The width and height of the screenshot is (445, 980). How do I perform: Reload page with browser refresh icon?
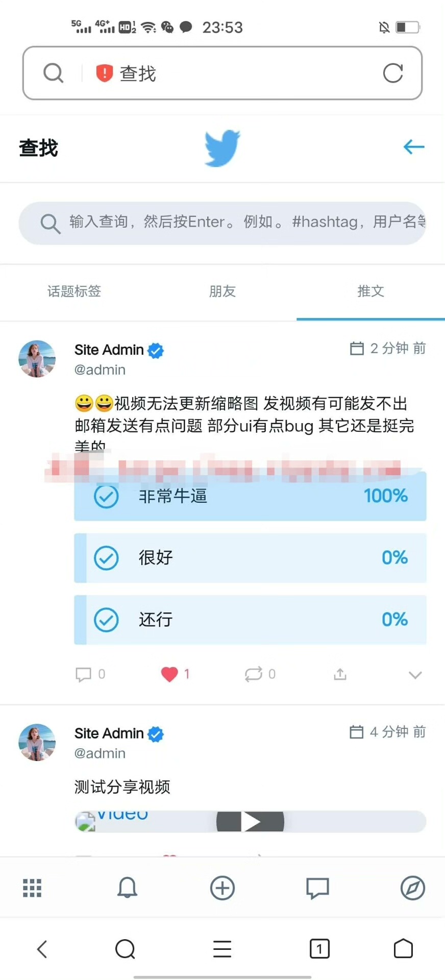pos(393,73)
